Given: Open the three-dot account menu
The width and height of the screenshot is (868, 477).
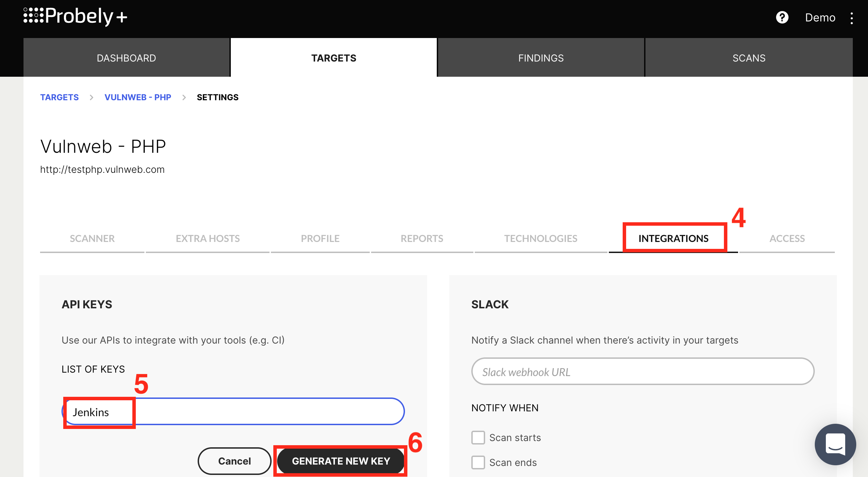Looking at the screenshot, I should (x=851, y=18).
